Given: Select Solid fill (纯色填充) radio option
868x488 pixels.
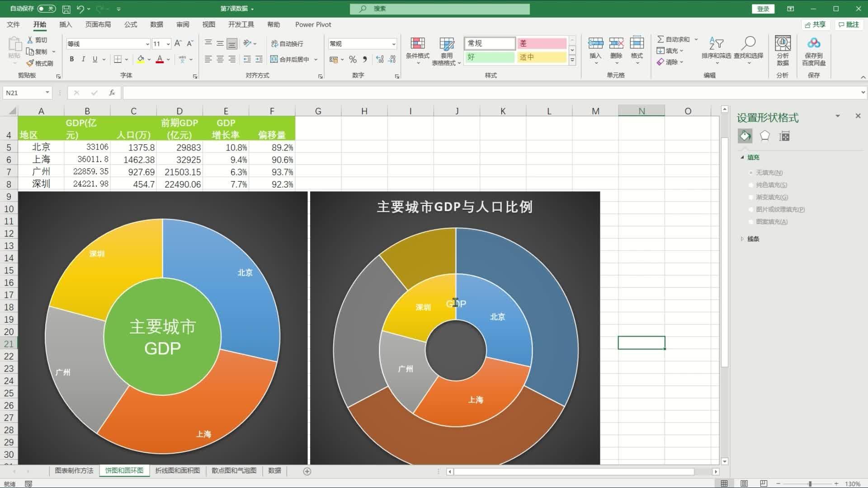Looking at the screenshot, I should click(751, 185).
